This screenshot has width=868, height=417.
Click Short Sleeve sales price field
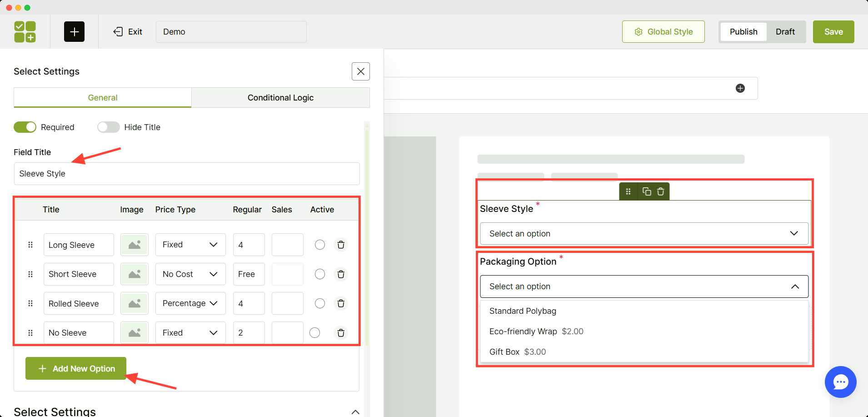(288, 274)
